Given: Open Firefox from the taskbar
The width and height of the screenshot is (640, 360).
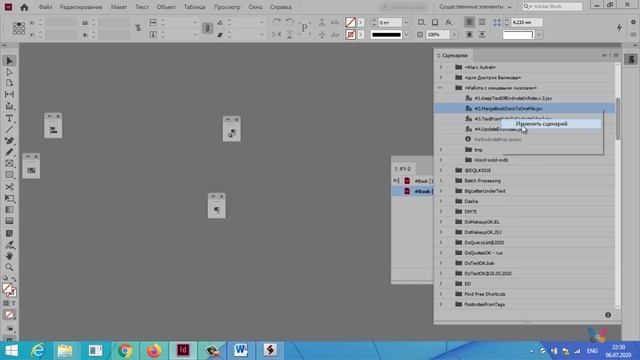Looking at the screenshot, I should 154,351.
